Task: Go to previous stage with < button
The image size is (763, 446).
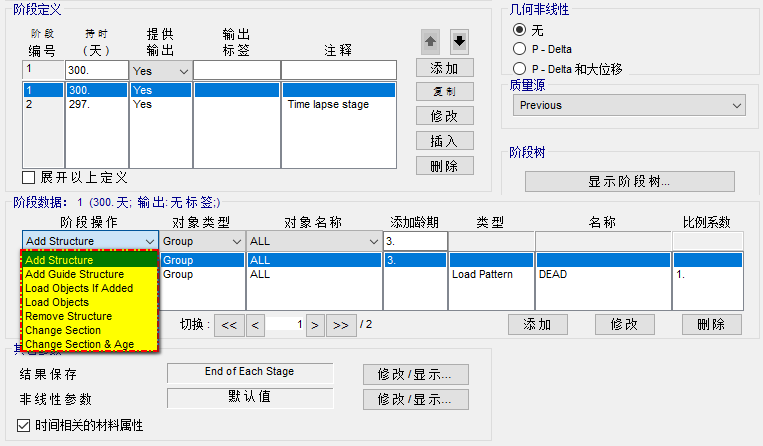Action: click(x=255, y=325)
